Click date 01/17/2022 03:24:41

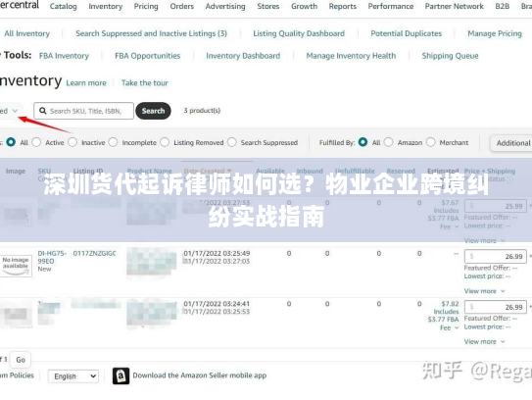point(217,304)
